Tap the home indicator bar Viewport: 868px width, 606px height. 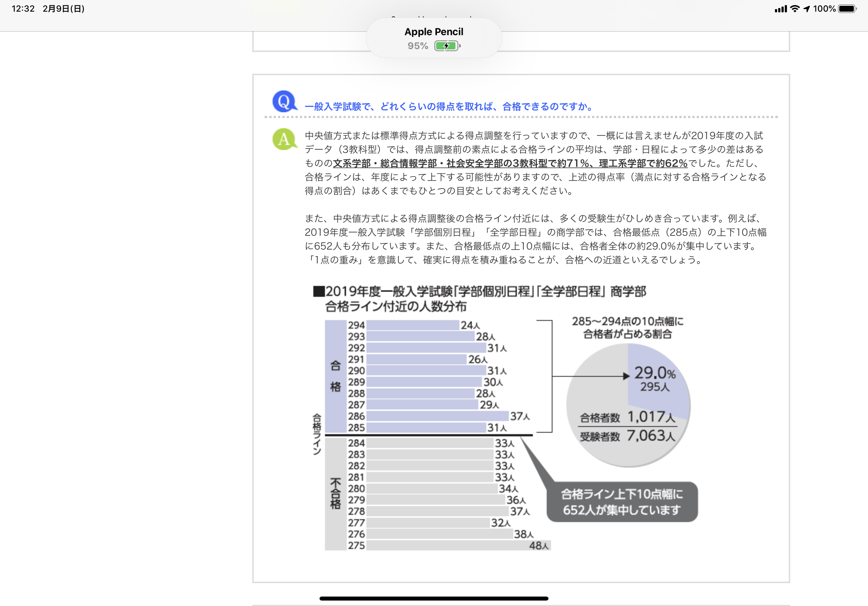coord(434,598)
